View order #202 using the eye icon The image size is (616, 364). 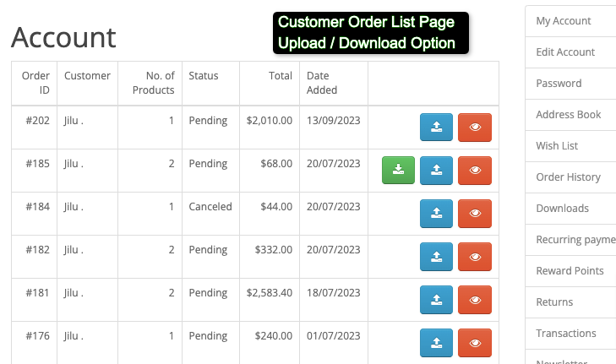(x=475, y=127)
